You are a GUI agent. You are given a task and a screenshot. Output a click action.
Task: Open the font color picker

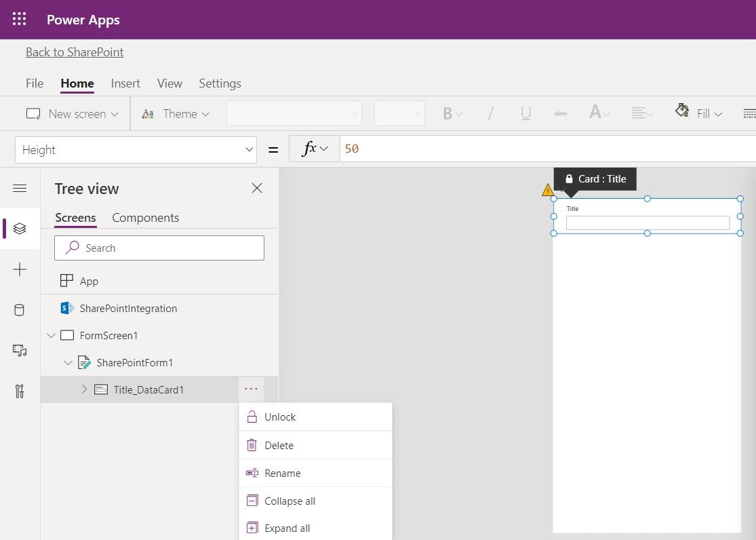599,113
